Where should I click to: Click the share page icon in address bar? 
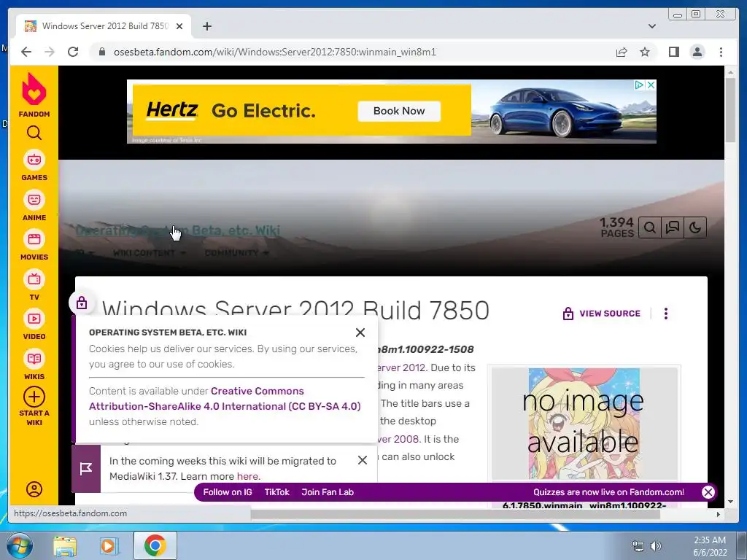(622, 52)
